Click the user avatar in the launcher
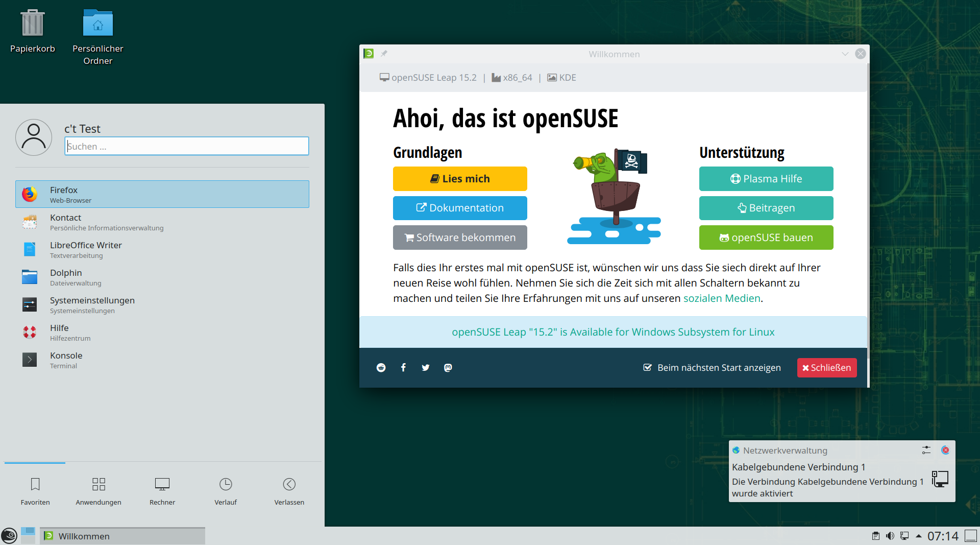Screen dimensions: 980x545 tap(34, 137)
